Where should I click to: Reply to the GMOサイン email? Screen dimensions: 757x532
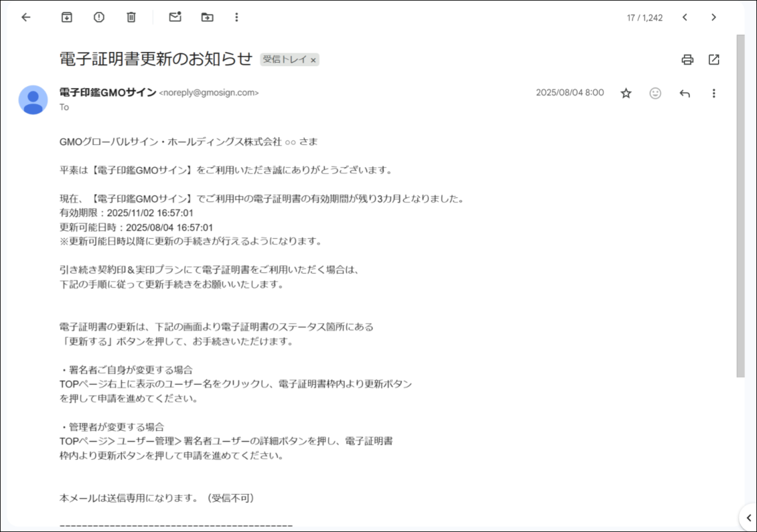click(684, 93)
